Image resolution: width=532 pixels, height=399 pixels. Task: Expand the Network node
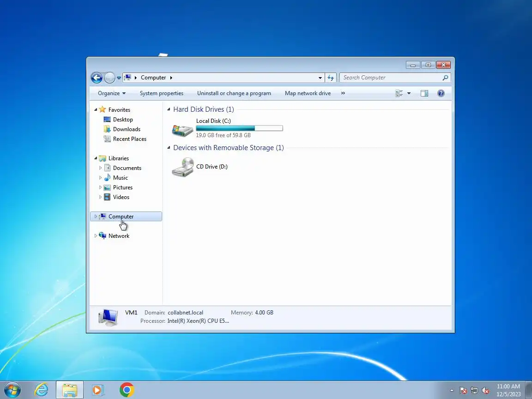(x=96, y=236)
